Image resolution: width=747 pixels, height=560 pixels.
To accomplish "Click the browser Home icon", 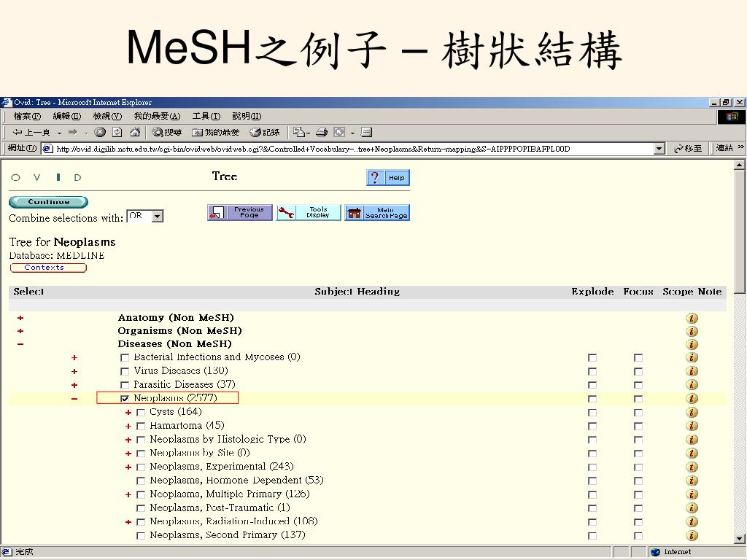I will [x=135, y=132].
